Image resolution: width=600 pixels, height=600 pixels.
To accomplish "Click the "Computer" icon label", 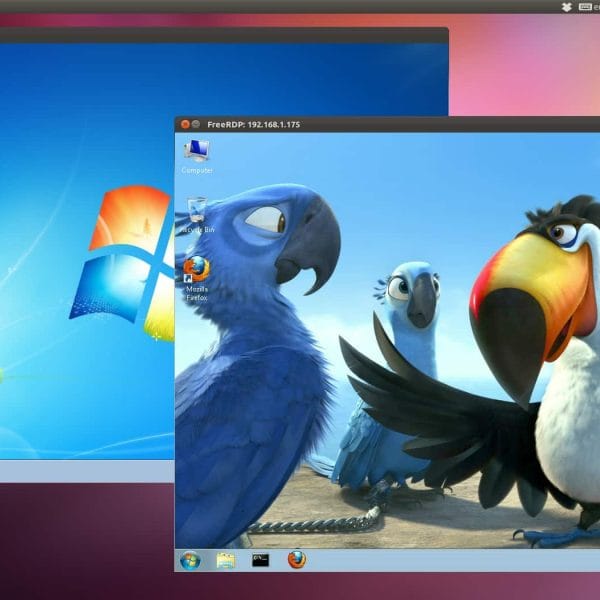I will (197, 170).
